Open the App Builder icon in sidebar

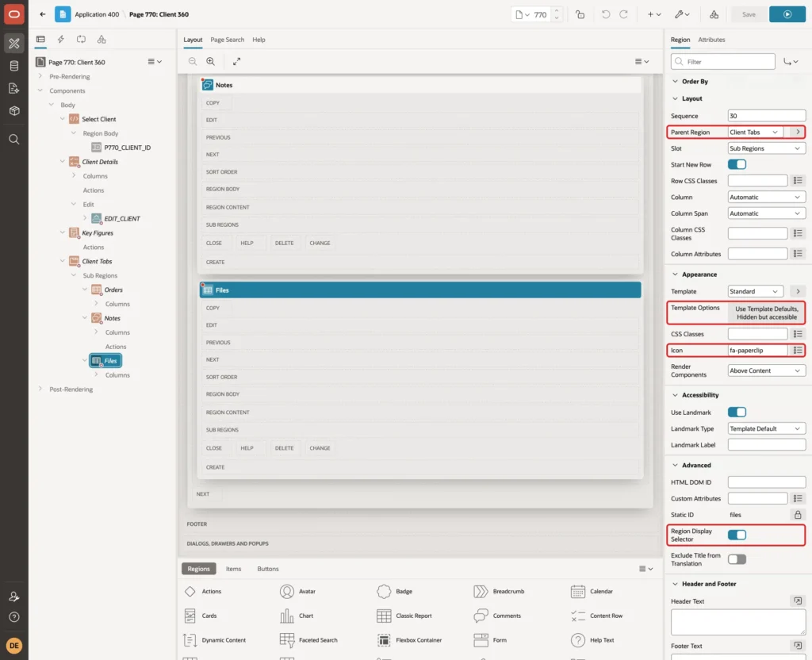(x=14, y=44)
